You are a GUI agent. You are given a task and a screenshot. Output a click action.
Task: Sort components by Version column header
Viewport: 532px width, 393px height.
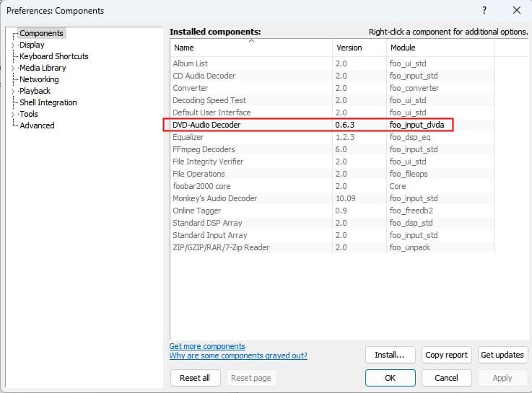[359, 48]
